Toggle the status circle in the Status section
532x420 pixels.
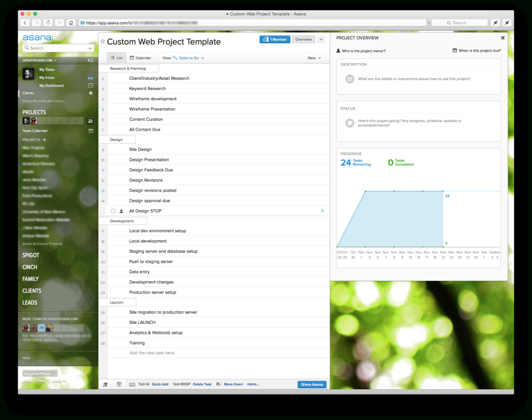pyautogui.click(x=349, y=123)
